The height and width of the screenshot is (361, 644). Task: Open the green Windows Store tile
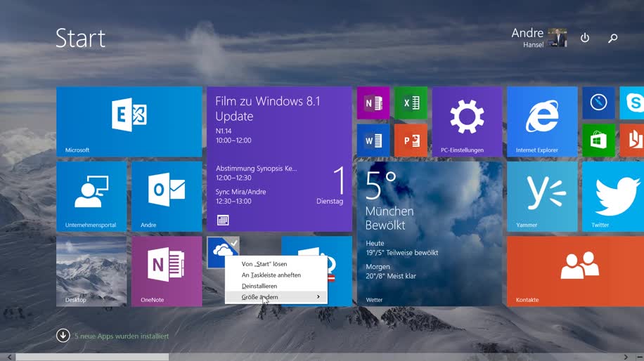(x=598, y=140)
